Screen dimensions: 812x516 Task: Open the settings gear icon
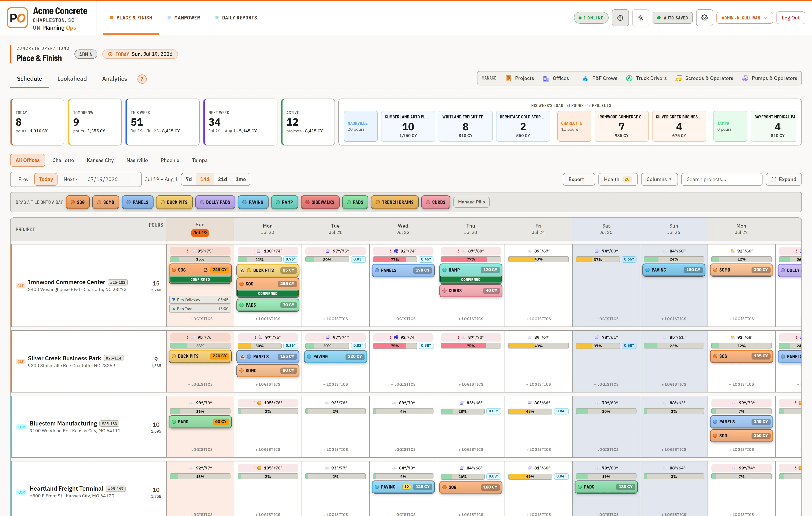tap(704, 18)
